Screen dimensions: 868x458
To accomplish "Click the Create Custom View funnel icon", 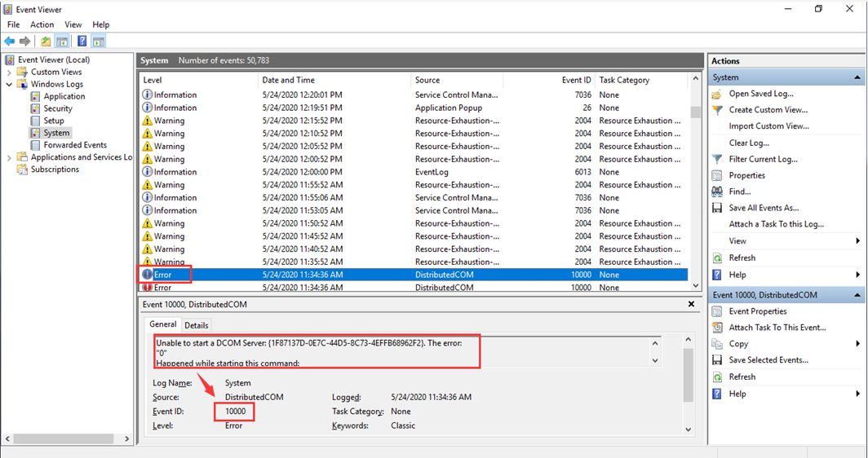I will tap(717, 110).
